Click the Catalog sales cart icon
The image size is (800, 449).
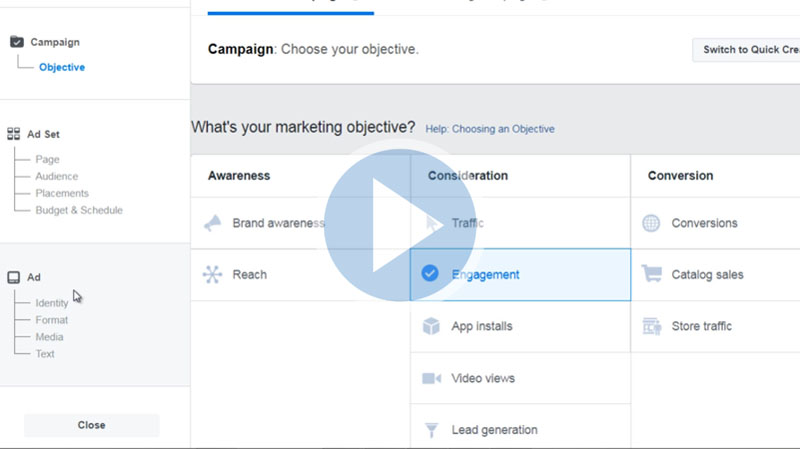click(651, 274)
